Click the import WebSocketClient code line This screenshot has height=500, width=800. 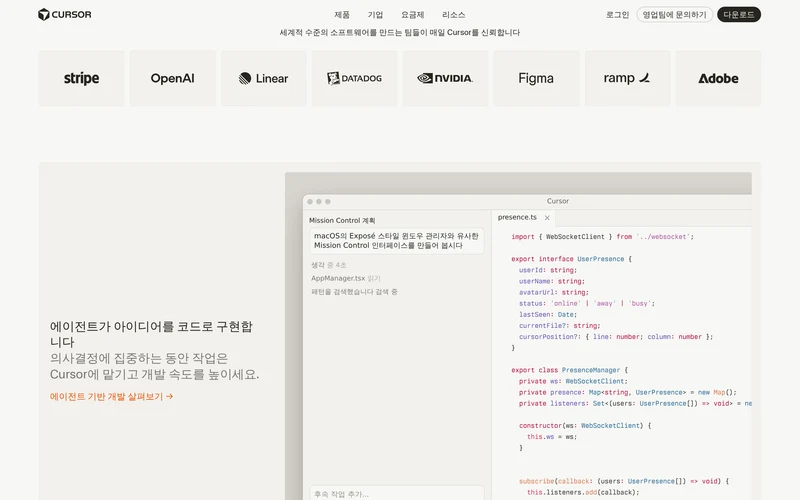[603, 237]
